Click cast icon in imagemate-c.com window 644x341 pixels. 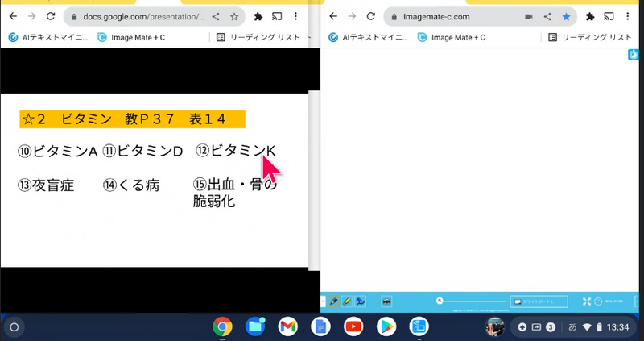610,16
